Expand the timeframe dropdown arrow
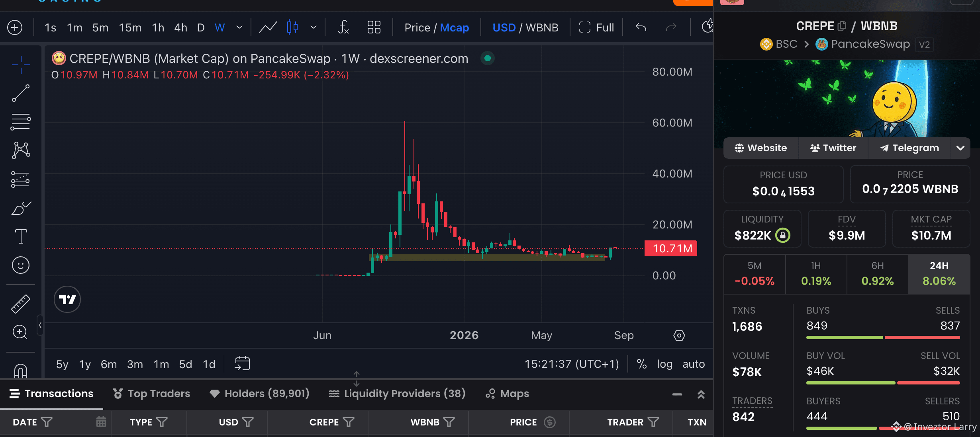The height and width of the screenshot is (437, 980). pos(239,27)
